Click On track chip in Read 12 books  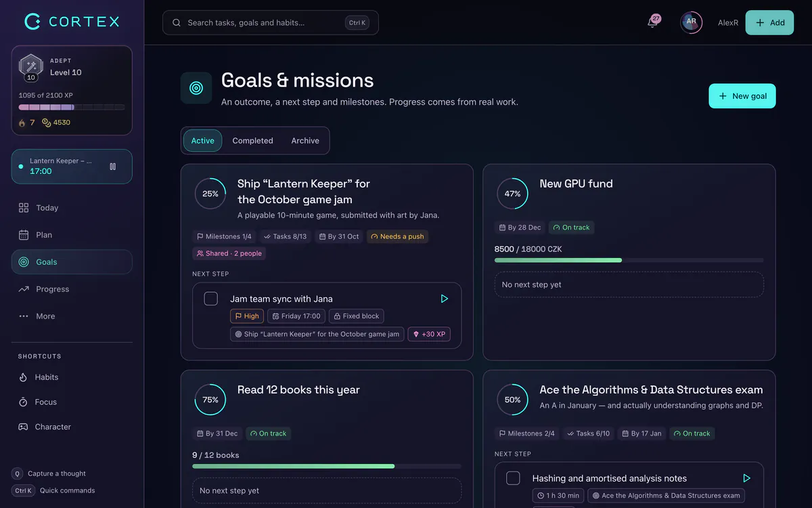click(x=268, y=433)
